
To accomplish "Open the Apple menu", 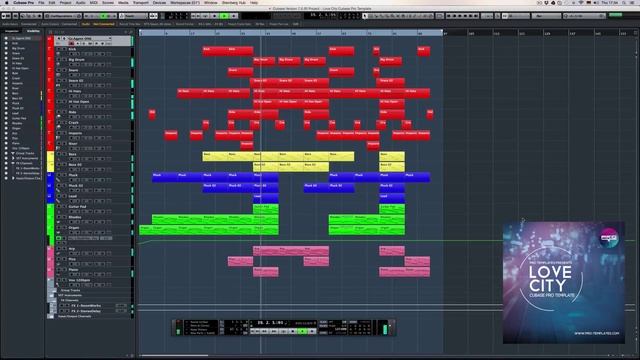I will pos(7,3).
